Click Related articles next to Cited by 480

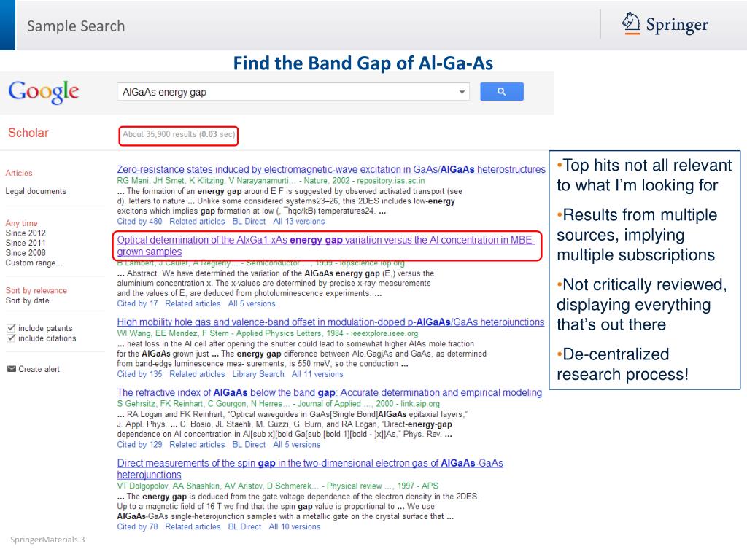(197, 222)
